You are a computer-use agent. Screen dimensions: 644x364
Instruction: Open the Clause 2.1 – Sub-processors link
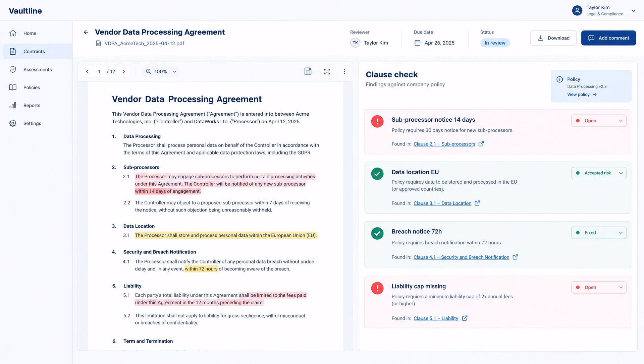click(444, 144)
